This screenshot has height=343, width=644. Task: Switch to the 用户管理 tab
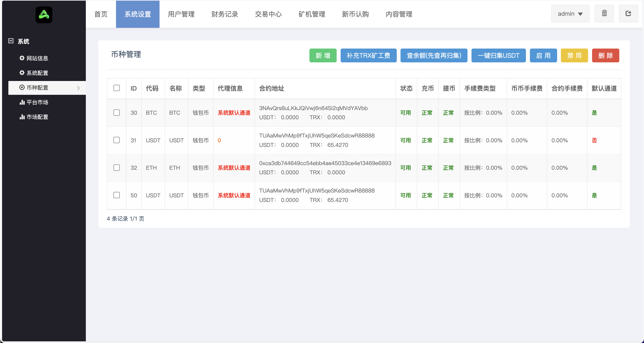pyautogui.click(x=181, y=14)
